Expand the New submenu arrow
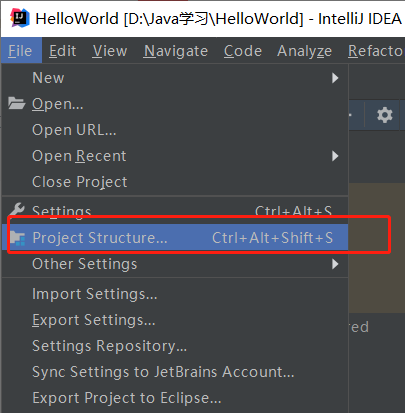 pos(335,78)
